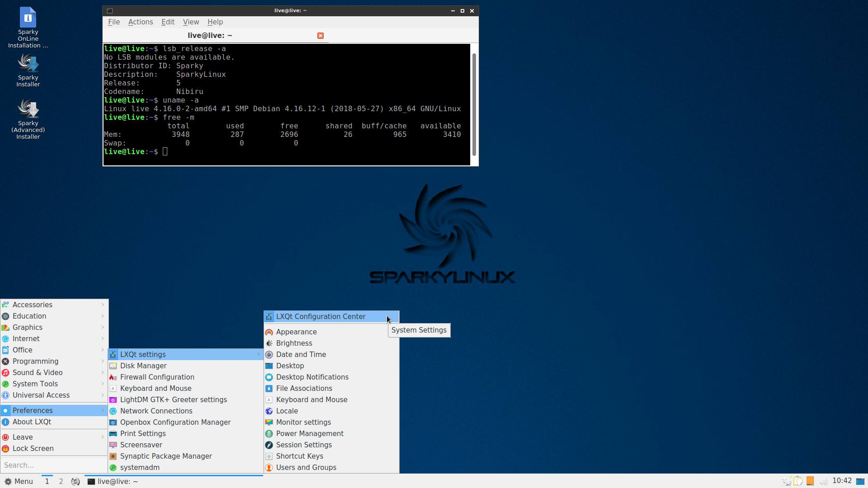
Task: Click the 10:42 clock on the panel
Action: click(x=842, y=481)
